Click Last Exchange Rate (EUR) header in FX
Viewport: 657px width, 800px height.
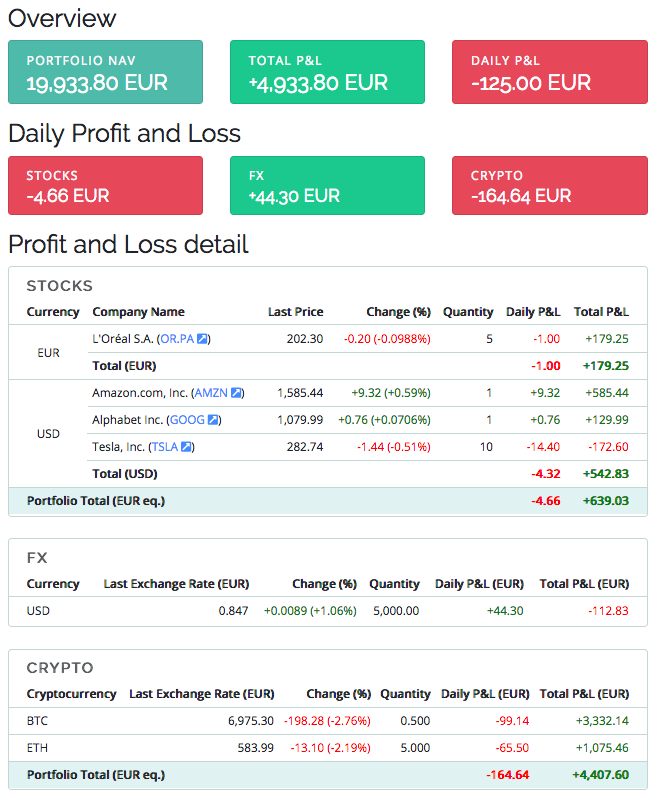pos(176,584)
